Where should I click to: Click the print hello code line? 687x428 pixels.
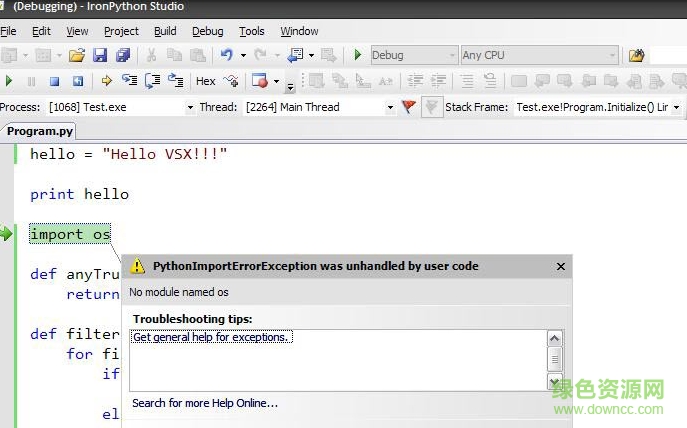coord(79,194)
